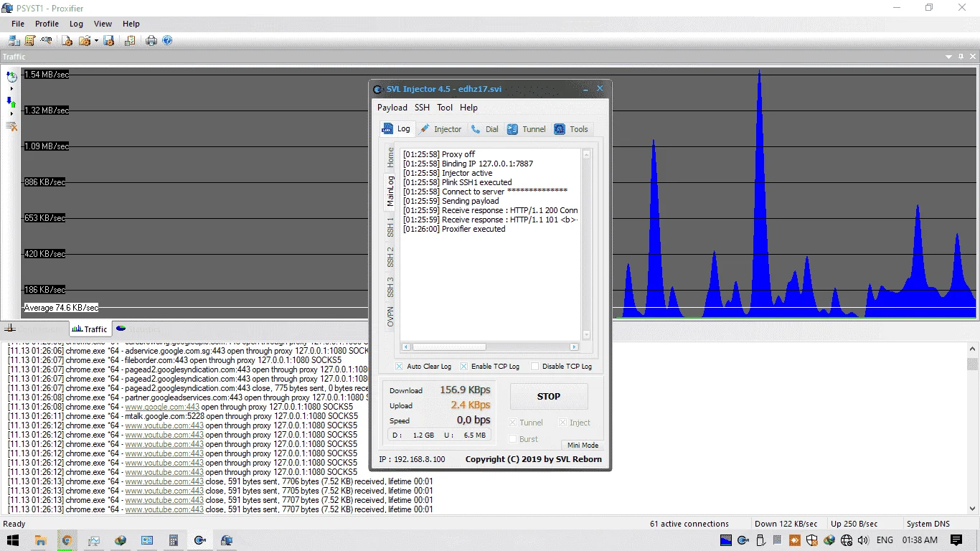Viewport: 980px width, 551px height.
Task: Open the Tool menu in SVL Injector
Action: (445, 108)
